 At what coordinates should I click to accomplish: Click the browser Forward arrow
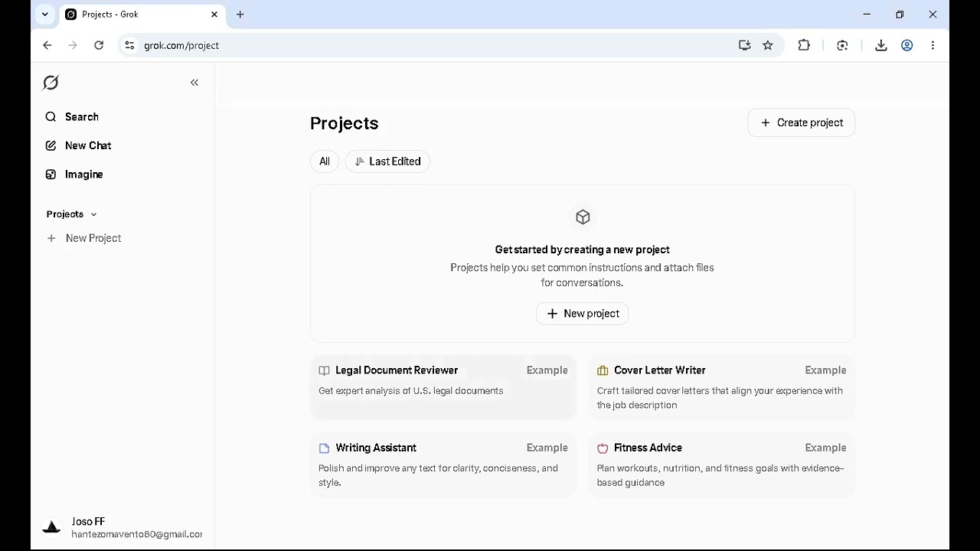73,45
